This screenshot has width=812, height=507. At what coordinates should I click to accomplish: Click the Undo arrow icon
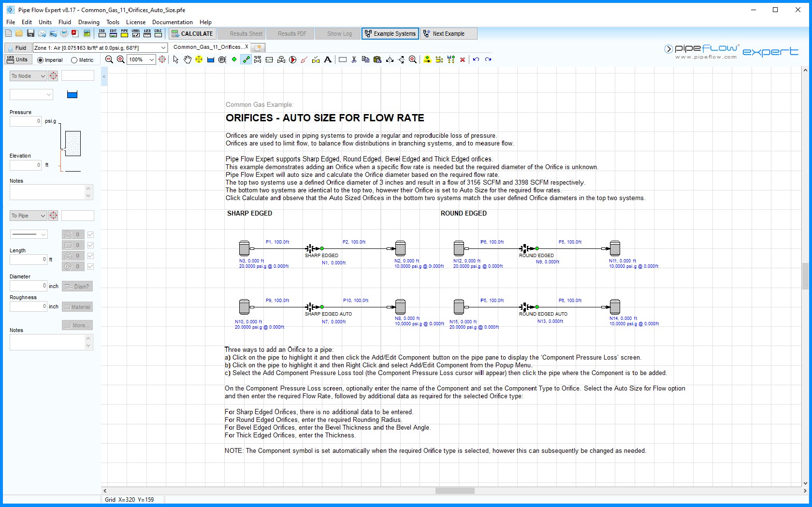tap(476, 59)
